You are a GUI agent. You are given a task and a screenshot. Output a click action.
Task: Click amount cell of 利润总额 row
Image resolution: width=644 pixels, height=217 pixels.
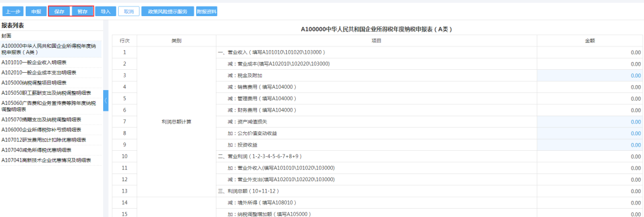pyautogui.click(x=590, y=191)
